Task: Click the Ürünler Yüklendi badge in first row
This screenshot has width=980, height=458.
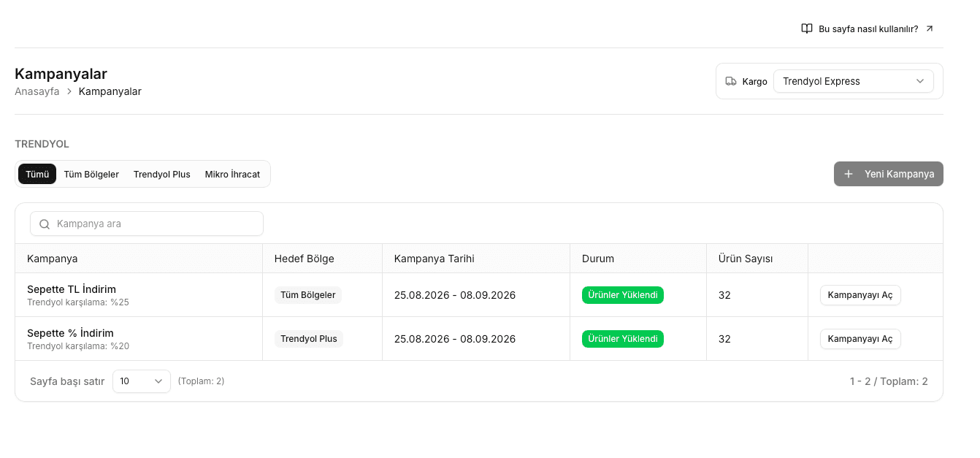Action: (623, 295)
